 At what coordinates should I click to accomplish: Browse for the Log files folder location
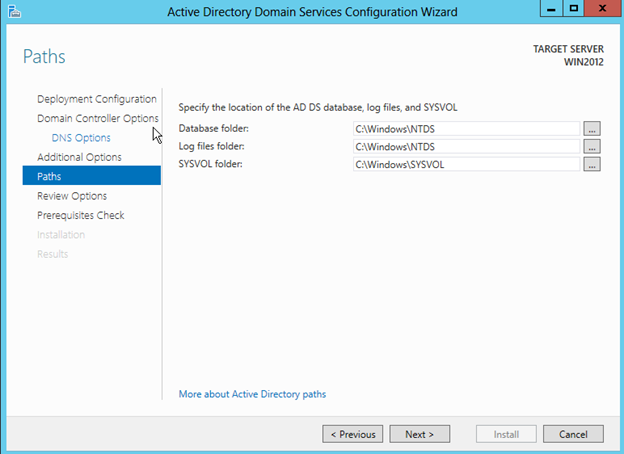point(592,147)
